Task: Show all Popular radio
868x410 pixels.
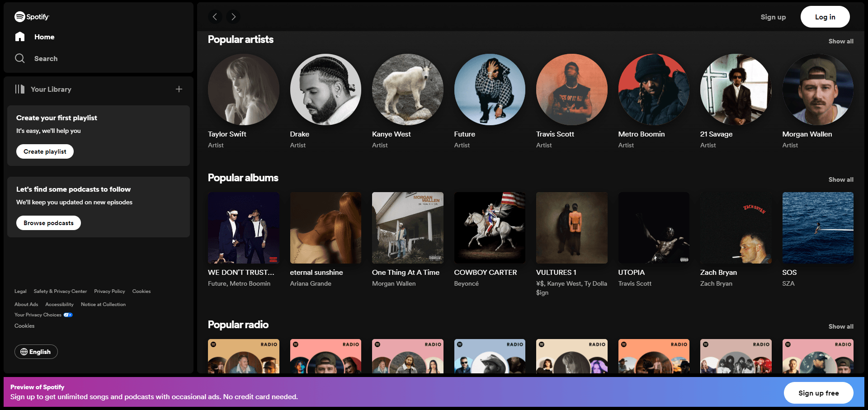Action: pos(841,326)
